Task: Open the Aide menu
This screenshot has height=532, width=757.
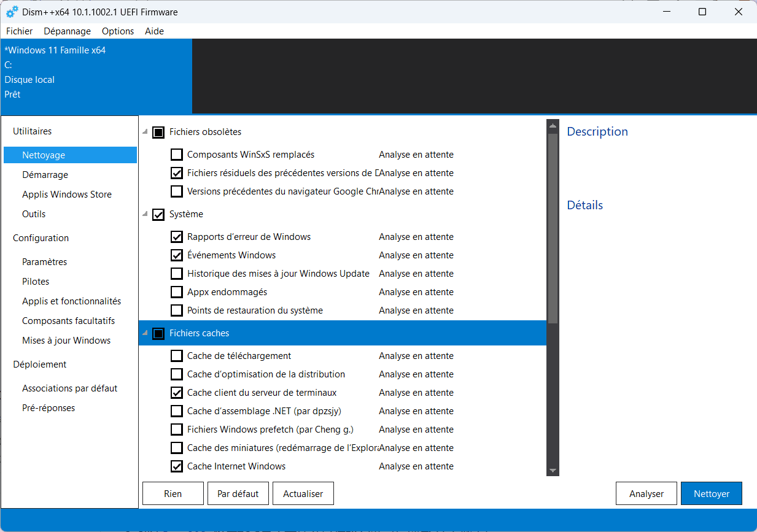Action: 154,31
